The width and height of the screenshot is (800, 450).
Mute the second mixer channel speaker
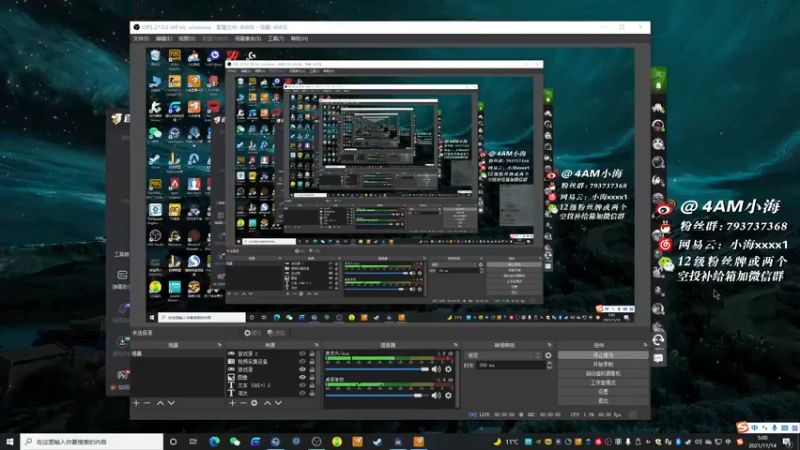(436, 395)
